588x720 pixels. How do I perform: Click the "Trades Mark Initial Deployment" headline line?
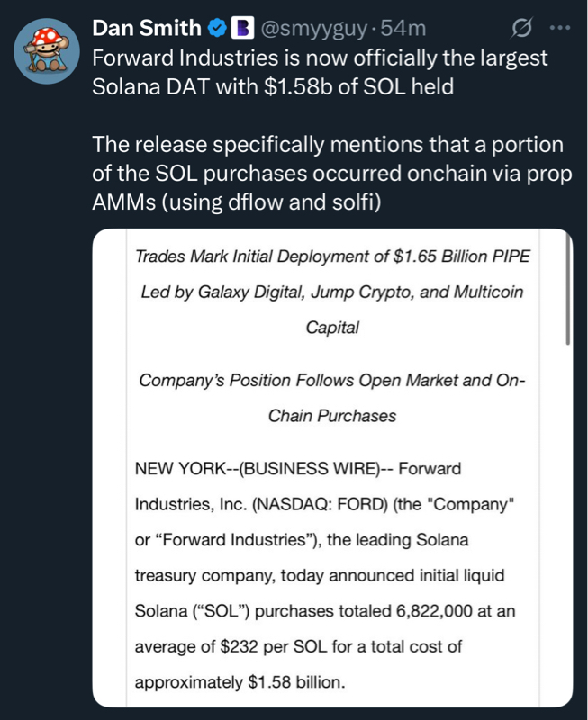331,256
